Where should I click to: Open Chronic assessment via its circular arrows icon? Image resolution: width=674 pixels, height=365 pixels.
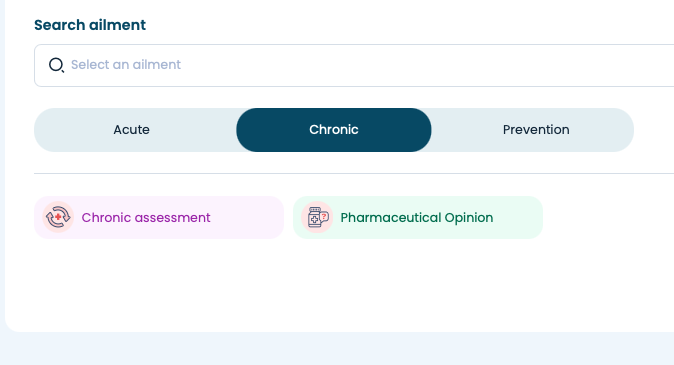(58, 217)
